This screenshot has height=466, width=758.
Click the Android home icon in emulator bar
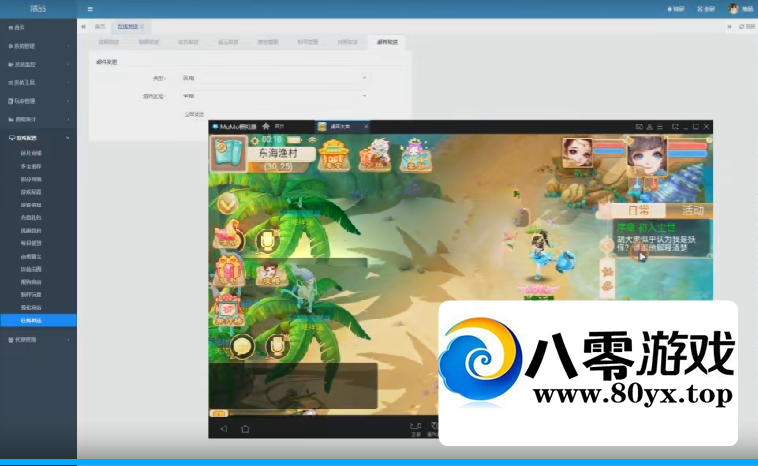point(245,429)
